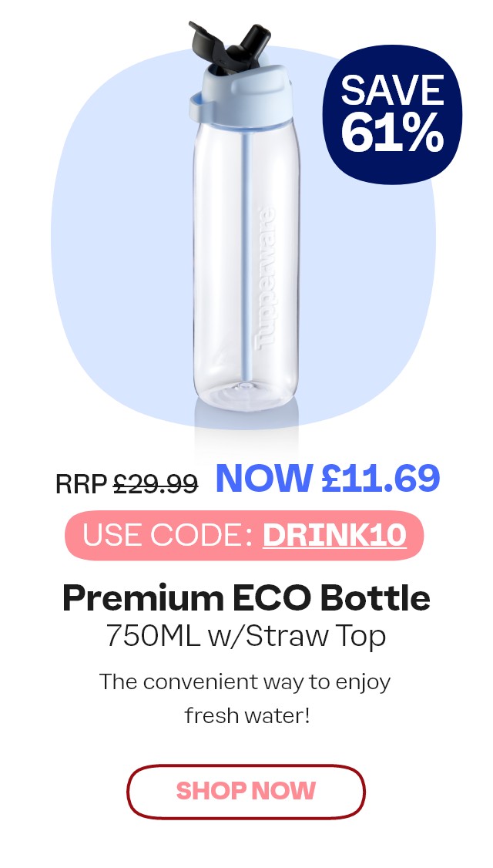Screen dimensions: 493x868
Task: Click the rounded base of the bottle
Action: 246,394
